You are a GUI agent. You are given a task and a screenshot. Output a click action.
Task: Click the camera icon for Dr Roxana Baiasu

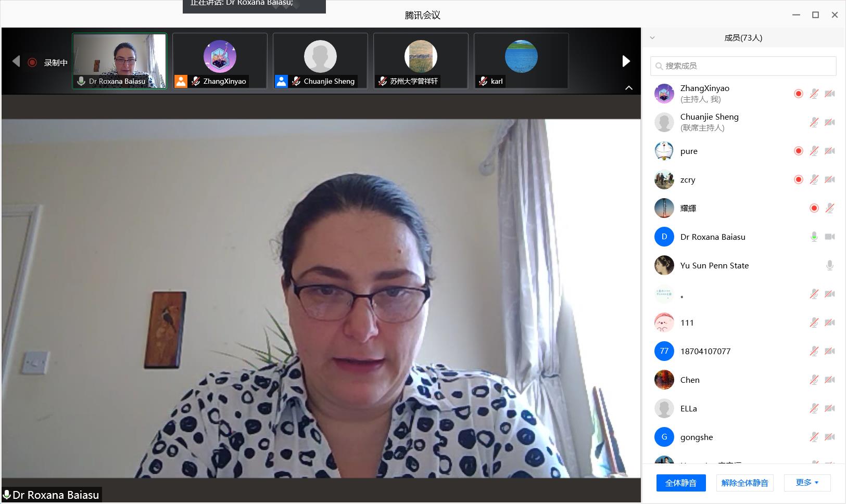(830, 237)
